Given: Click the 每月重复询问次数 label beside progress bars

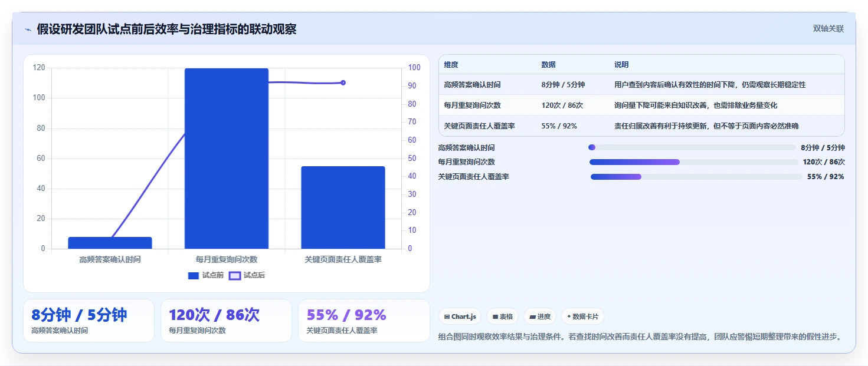Looking at the screenshot, I should (x=466, y=162).
